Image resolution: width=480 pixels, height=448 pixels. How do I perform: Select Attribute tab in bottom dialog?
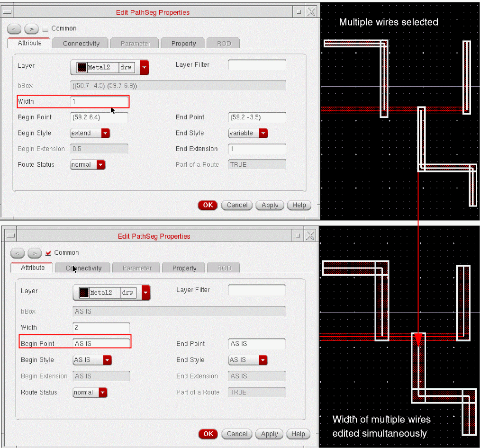(x=32, y=268)
